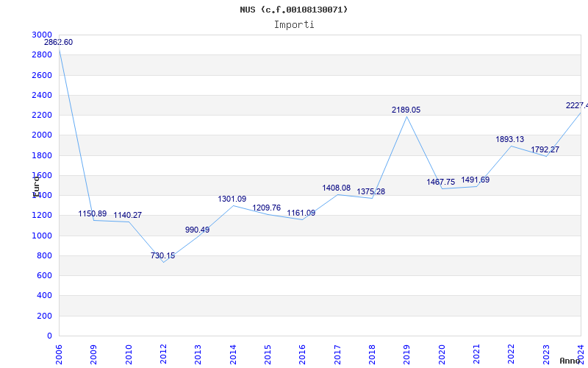Image resolution: width=588 pixels, height=368 pixels.
Task: Click the 2022 x-axis year label
Action: point(511,355)
